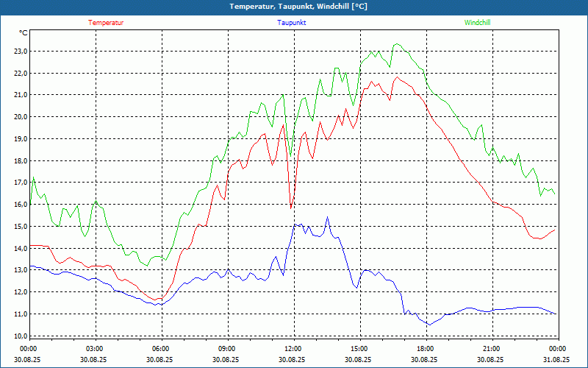Select the blue 'Taupunkt' legend label
Screen dimensions: 588x368
point(291,23)
